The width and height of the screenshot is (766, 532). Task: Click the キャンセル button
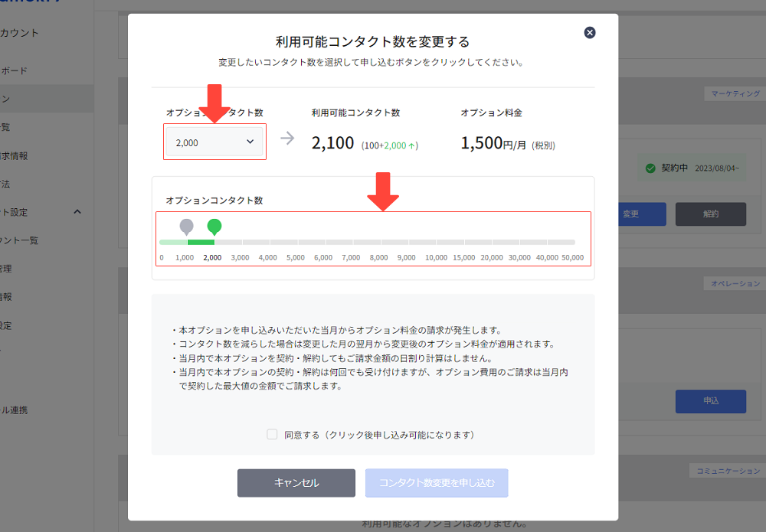pos(296,483)
